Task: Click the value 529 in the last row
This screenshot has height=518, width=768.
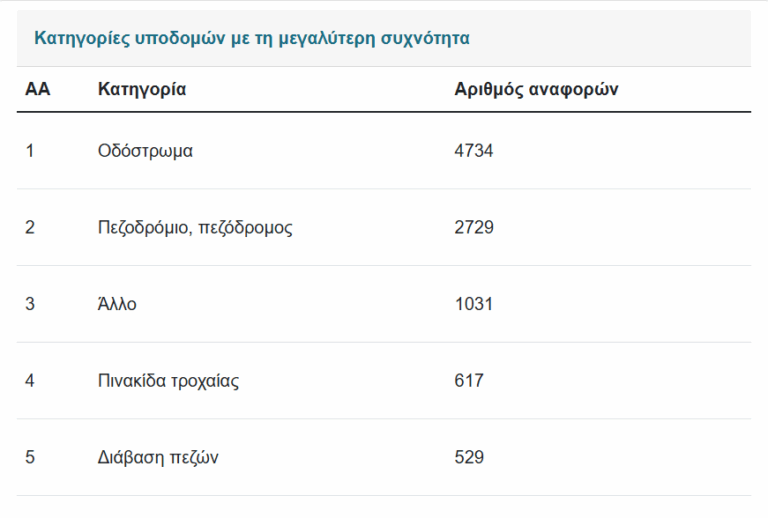Action: (x=469, y=457)
